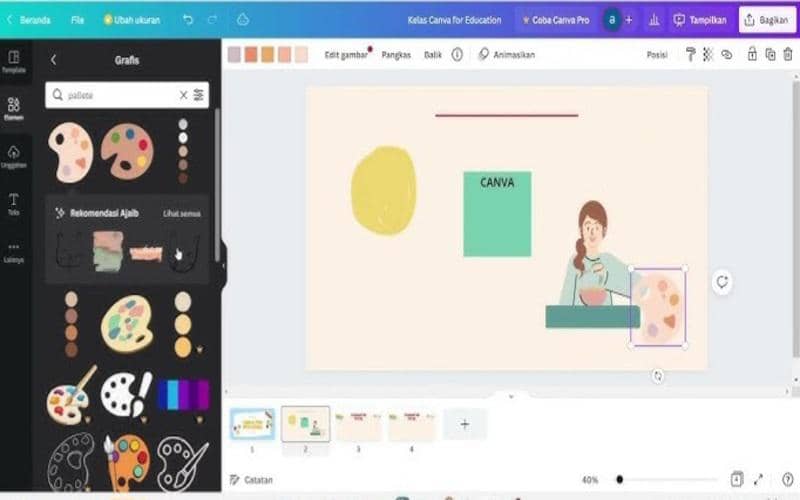The image size is (800, 500).
Task: Open the grid view pages icon
Action: coord(736,480)
